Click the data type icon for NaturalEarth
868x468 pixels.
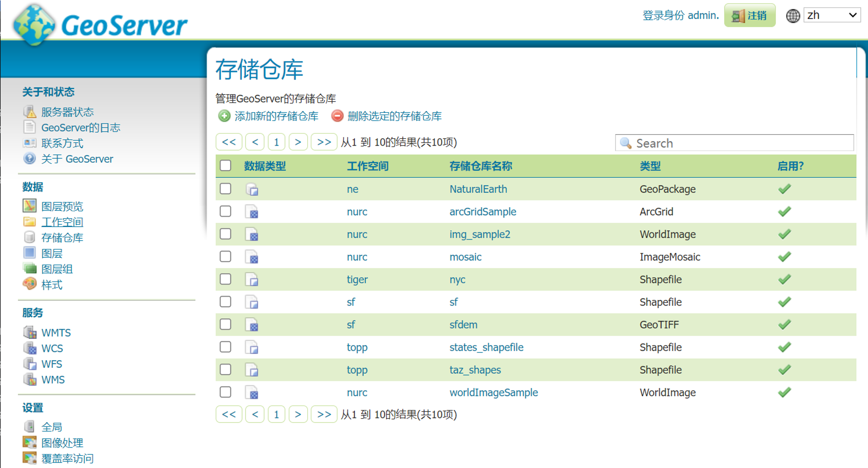[252, 189]
